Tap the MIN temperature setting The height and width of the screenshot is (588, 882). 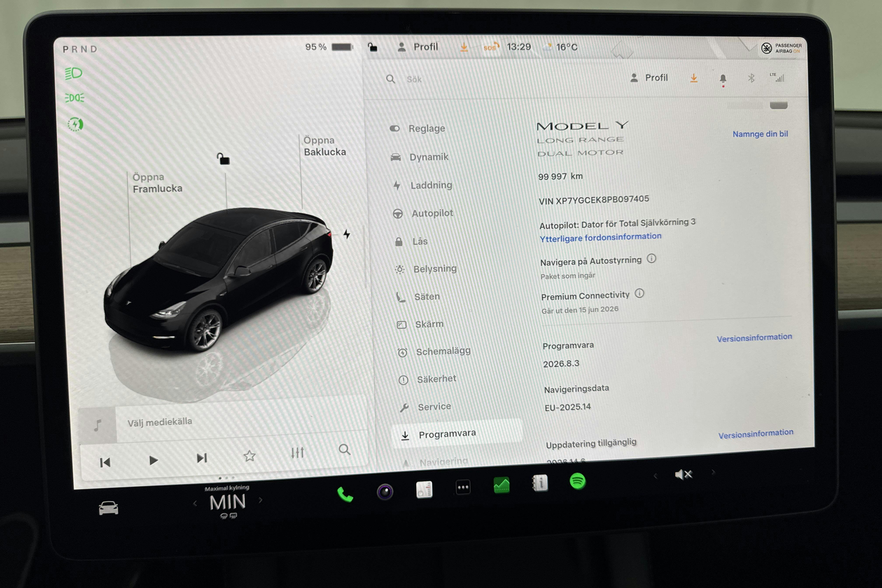pyautogui.click(x=228, y=502)
